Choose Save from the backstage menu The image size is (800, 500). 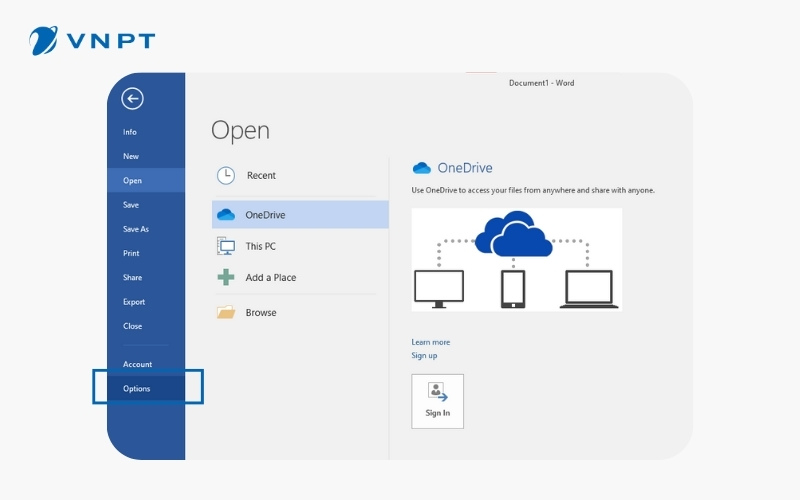pos(131,205)
